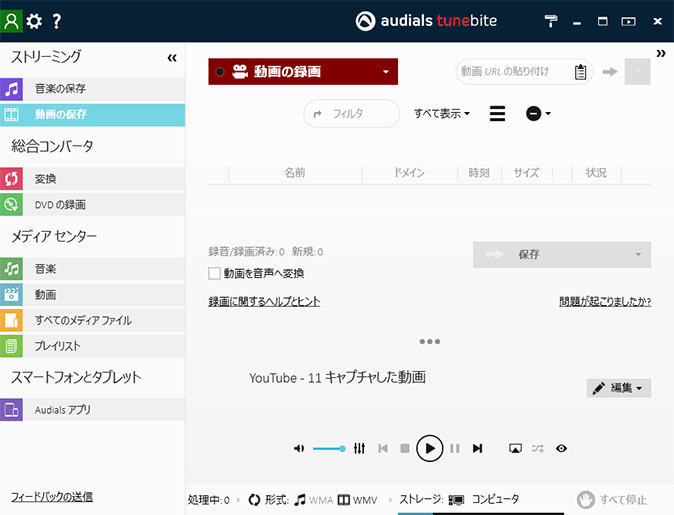The image size is (674, 515).
Task: Click the greyed dropdown beside the URL arrow
Action: 637,71
